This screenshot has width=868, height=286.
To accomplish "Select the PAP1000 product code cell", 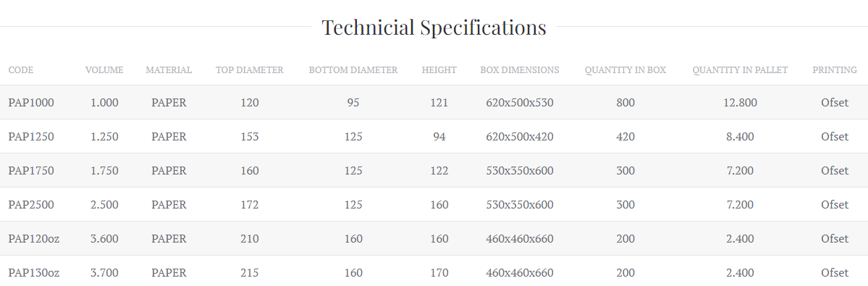I will click(x=32, y=102).
